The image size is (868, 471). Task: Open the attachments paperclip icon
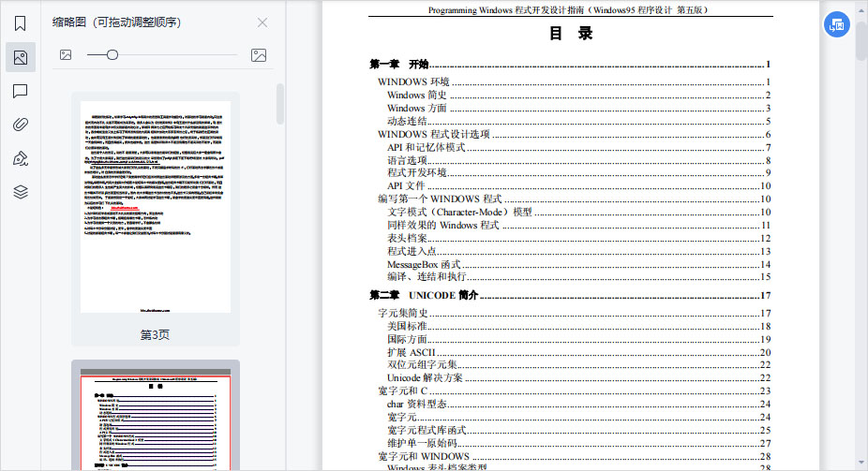[20, 125]
